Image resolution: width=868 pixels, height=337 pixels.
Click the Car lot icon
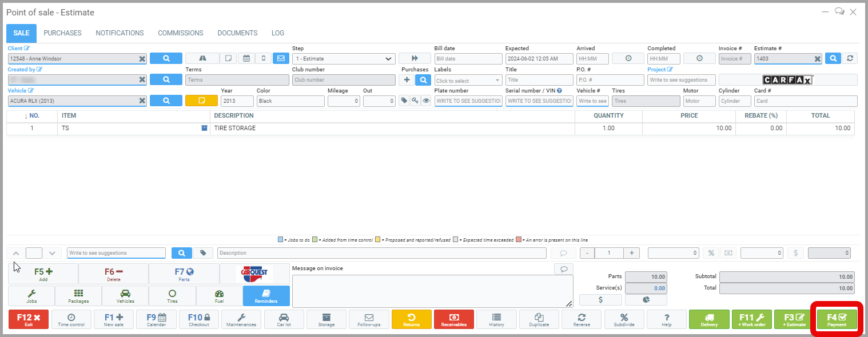(x=284, y=319)
